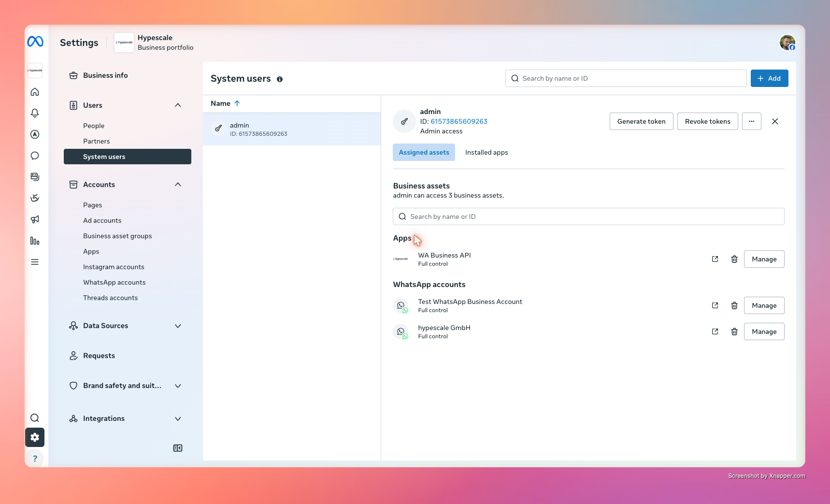830x504 pixels.
Task: Open the Home icon in left rail
Action: click(35, 92)
